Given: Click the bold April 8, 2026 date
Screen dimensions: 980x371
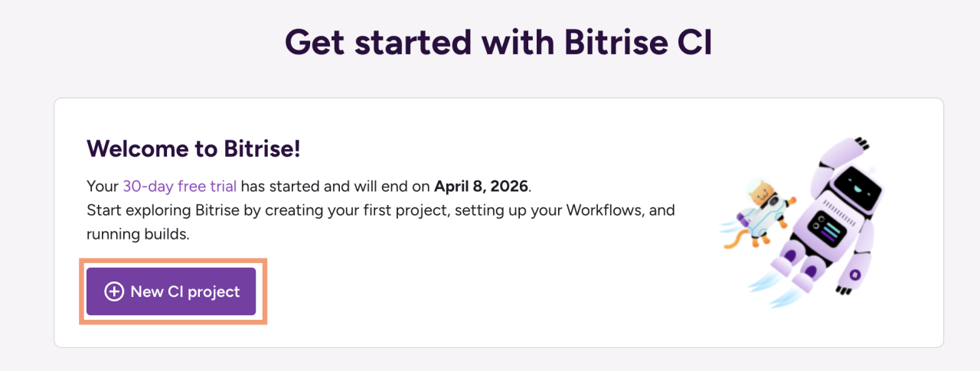Looking at the screenshot, I should [481, 186].
